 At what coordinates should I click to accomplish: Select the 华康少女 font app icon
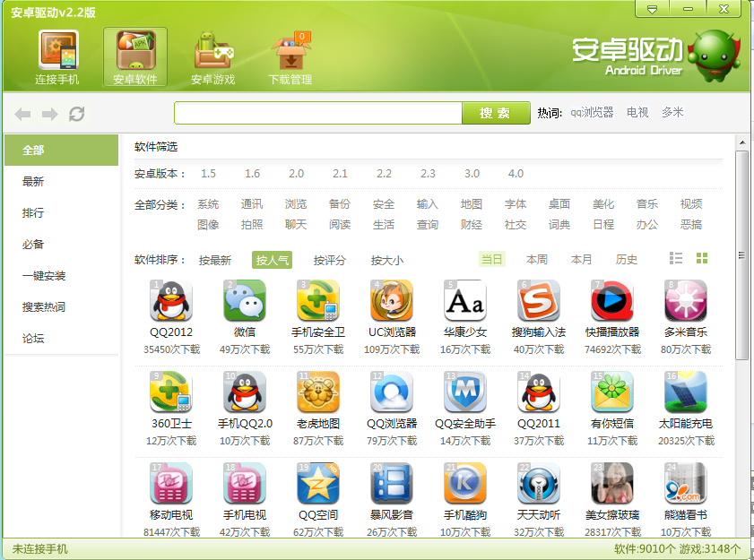(465, 301)
